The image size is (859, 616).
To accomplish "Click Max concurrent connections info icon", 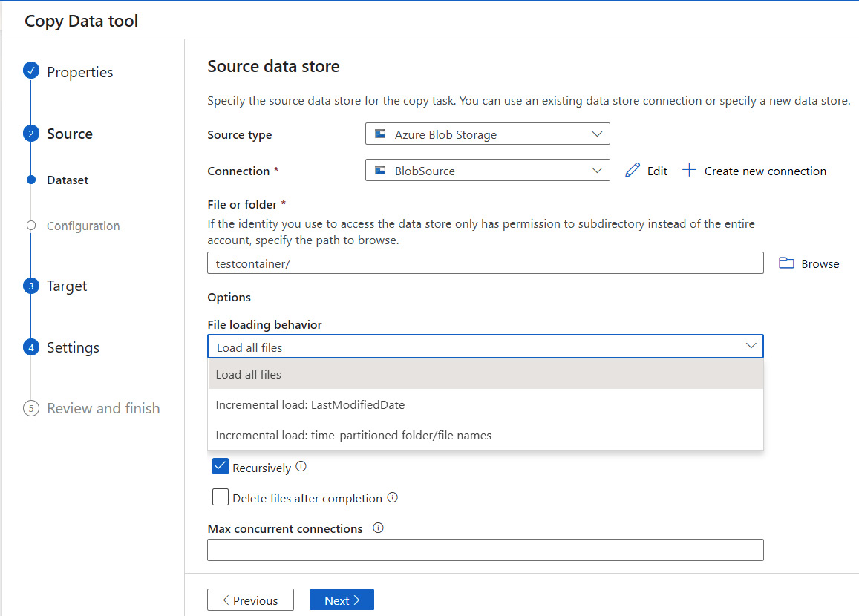I will click(378, 528).
